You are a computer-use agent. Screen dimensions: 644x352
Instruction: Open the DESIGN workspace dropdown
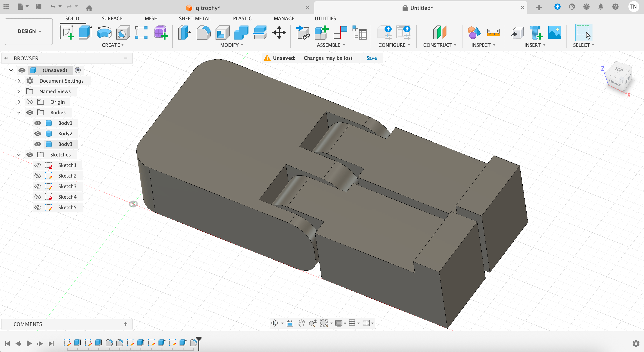coord(29,31)
